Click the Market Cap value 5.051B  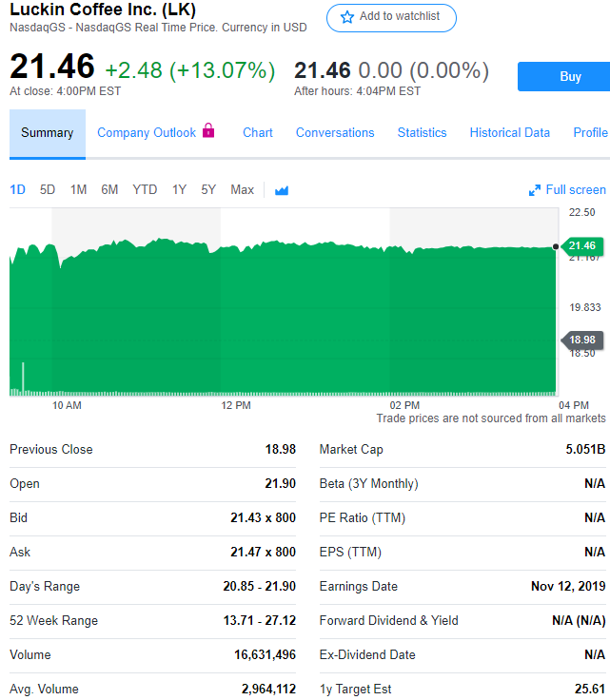point(585,449)
